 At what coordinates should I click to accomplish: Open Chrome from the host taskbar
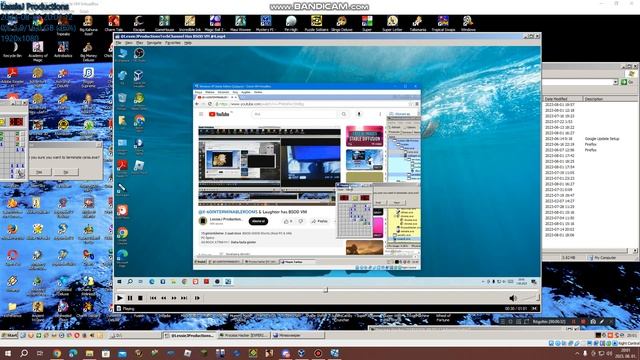pyautogui.click(x=57, y=353)
